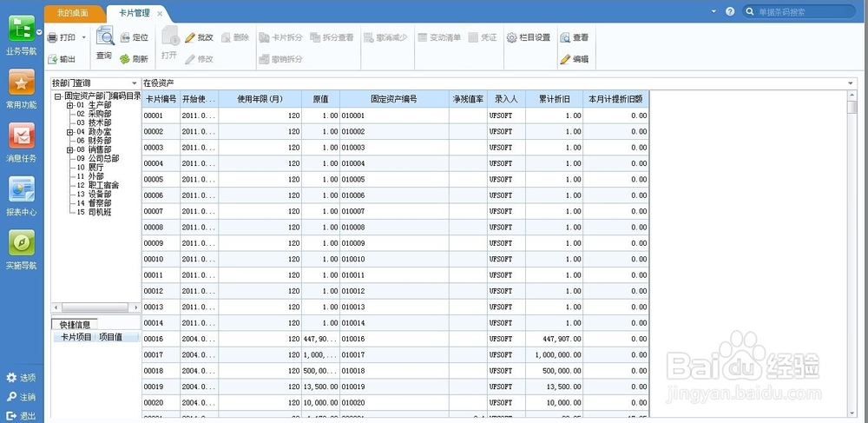Viewport: 868px width, 423px height.
Task: Click the 卡片项目 column header
Action: pos(76,337)
